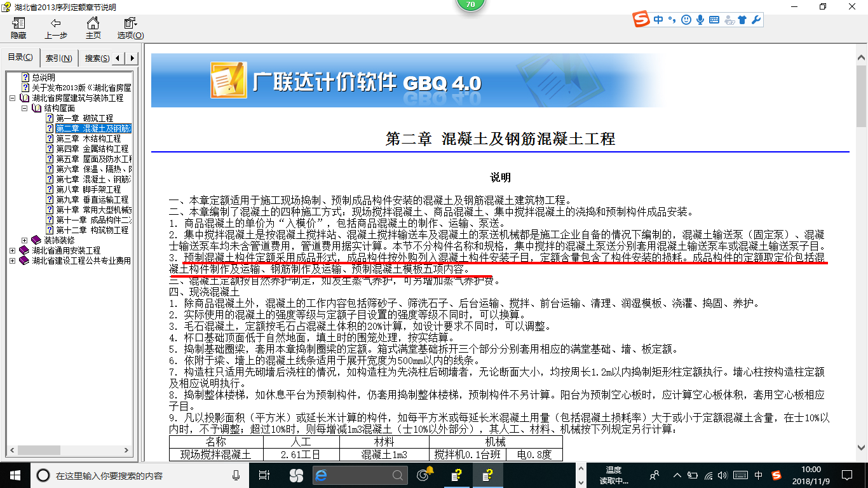
Task: Switch to the 目录(C) tab
Action: click(20, 57)
